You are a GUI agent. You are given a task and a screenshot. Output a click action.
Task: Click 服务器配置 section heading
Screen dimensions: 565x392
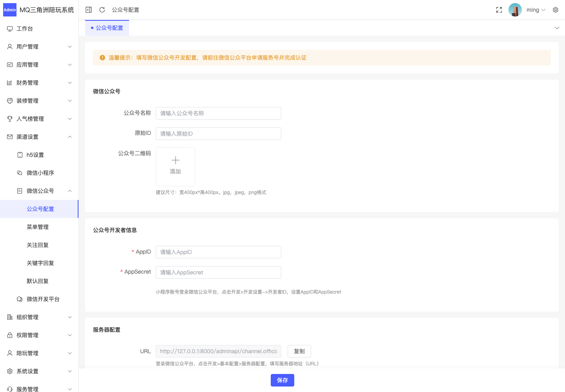click(x=107, y=330)
